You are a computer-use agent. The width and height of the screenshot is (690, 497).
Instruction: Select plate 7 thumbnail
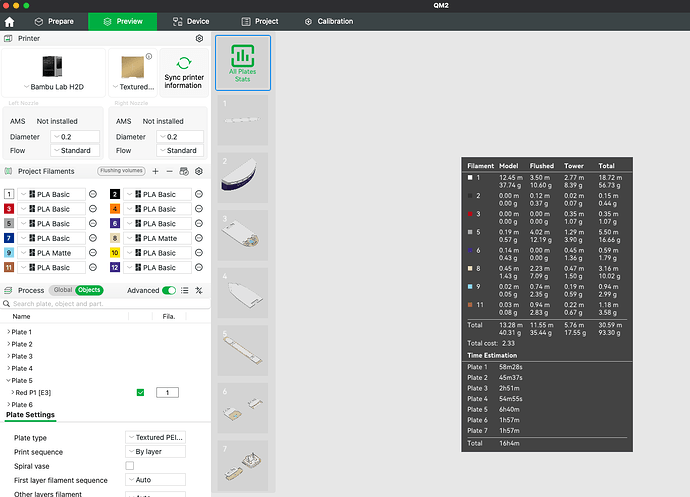[x=243, y=466]
